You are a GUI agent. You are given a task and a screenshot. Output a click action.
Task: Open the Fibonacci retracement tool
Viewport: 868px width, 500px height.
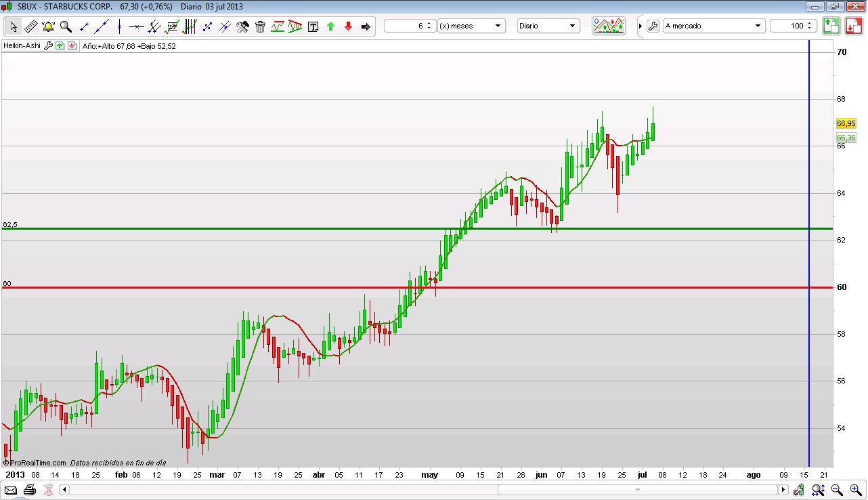point(172,26)
